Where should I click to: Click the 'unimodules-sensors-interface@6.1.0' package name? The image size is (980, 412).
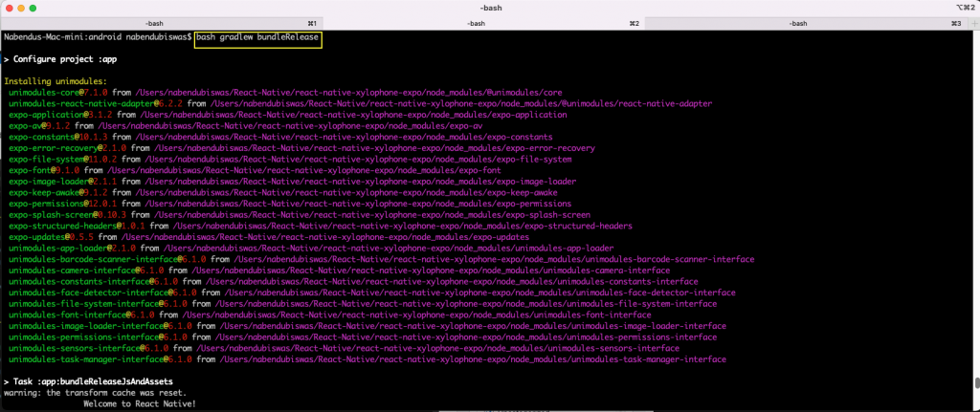(x=89, y=348)
